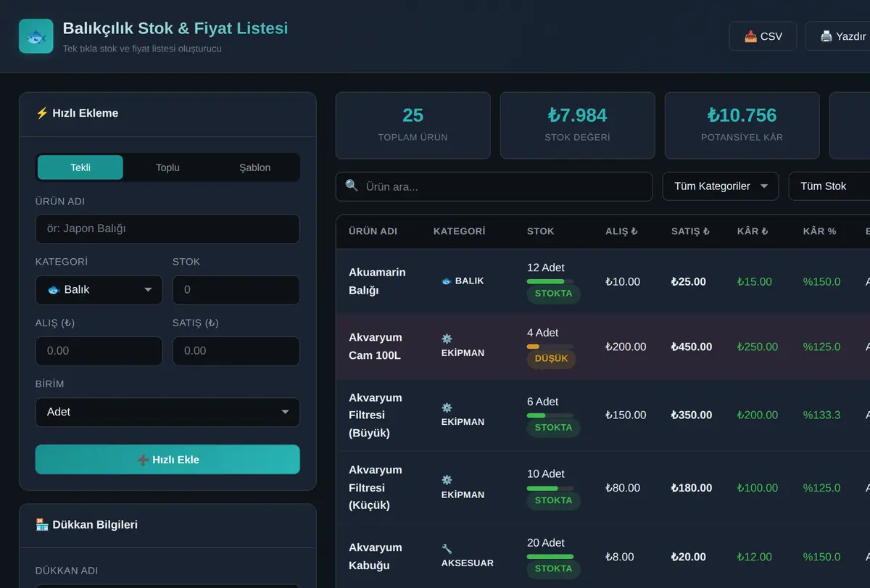Viewport: 870px width, 588px height.
Task: Click the Stok Değeri ₺7.984 card
Action: (577, 125)
